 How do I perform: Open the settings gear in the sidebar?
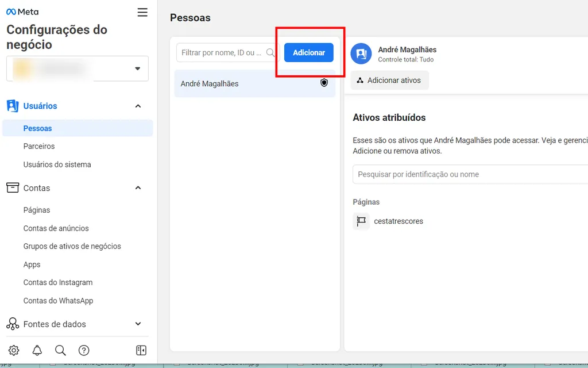click(14, 350)
